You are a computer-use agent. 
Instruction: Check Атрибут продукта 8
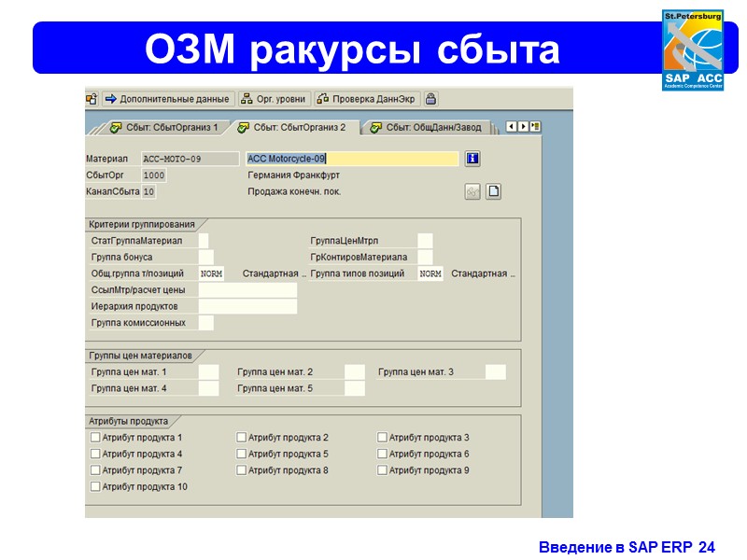pos(242,470)
